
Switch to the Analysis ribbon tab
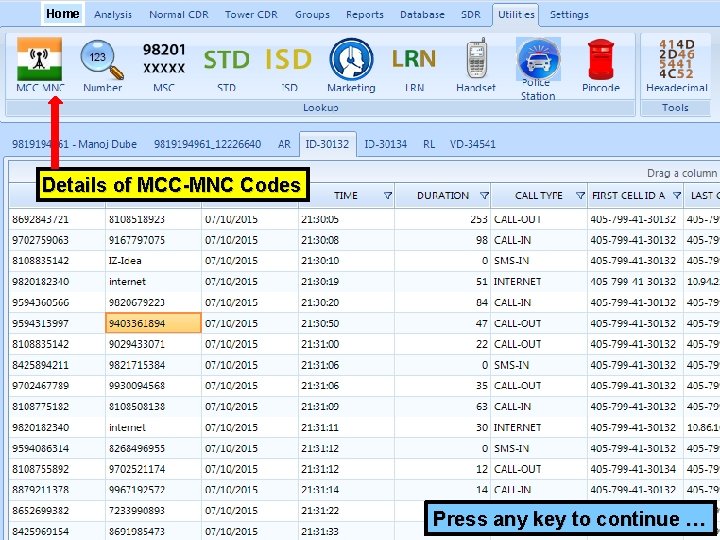113,15
